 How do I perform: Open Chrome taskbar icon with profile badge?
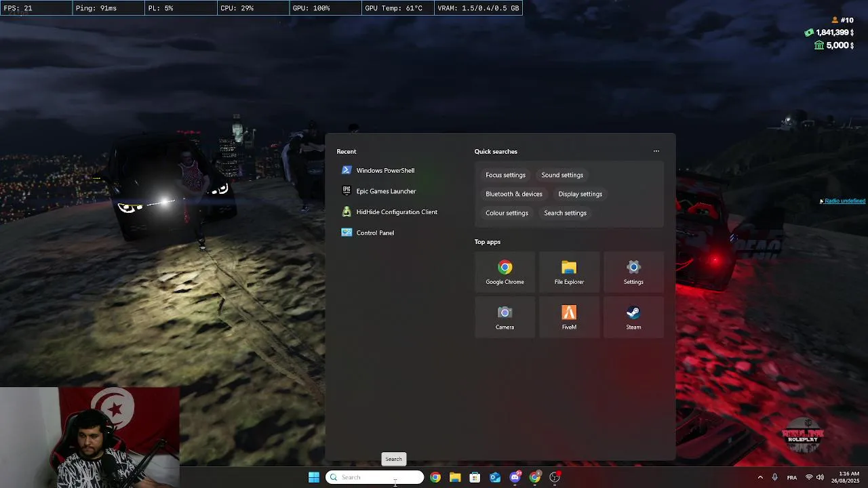tap(535, 477)
